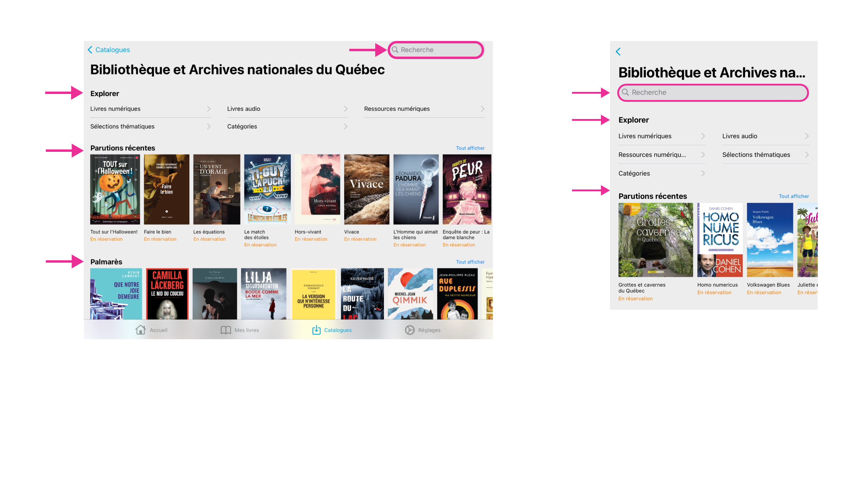Screen dimensions: 868x488
Task: Open Xavier Massé La route du lac cover
Action: (x=362, y=294)
